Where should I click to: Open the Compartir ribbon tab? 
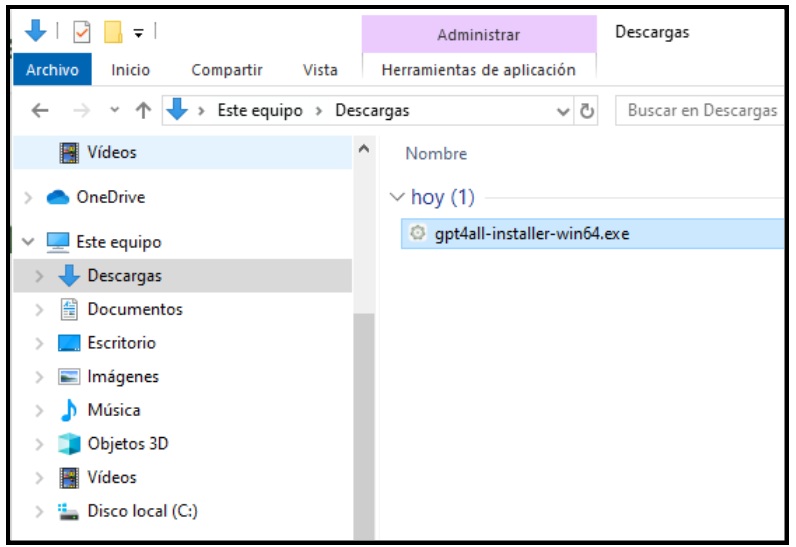[x=227, y=70]
